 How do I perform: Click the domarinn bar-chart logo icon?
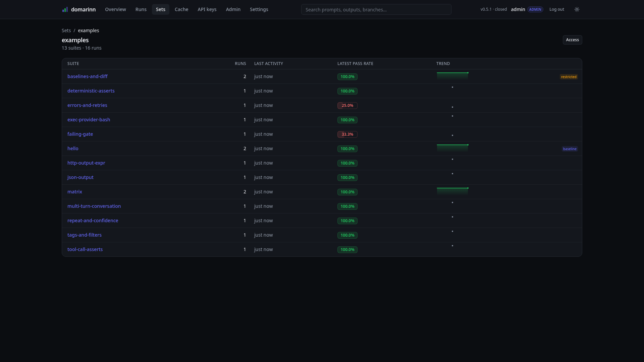65,9
